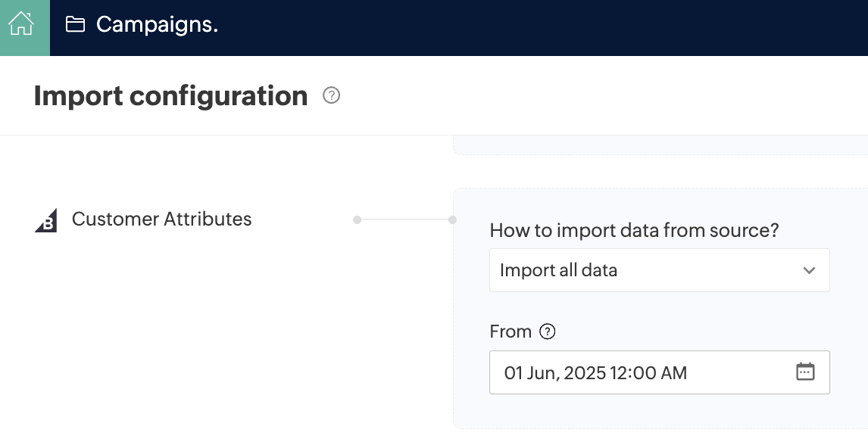Image resolution: width=868 pixels, height=439 pixels.
Task: Click the BigCommerce logo beside Customer Attributes
Action: (x=46, y=220)
